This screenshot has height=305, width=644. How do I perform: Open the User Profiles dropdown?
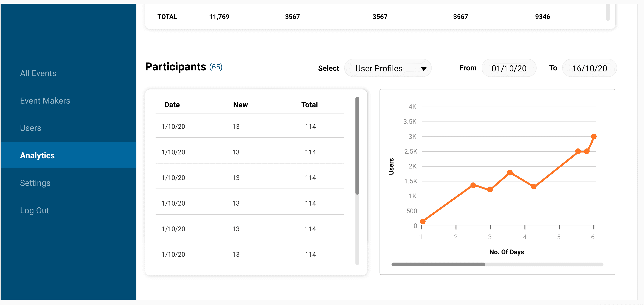[388, 68]
